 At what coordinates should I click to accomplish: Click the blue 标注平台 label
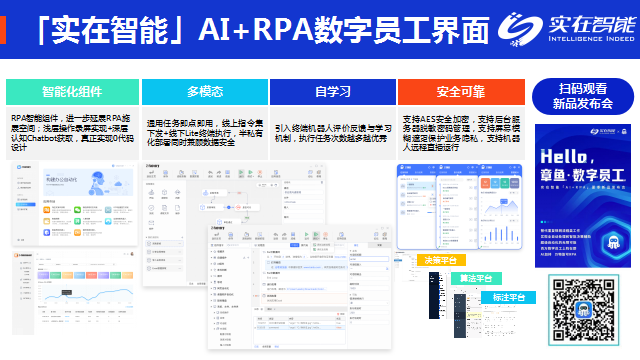(x=509, y=297)
